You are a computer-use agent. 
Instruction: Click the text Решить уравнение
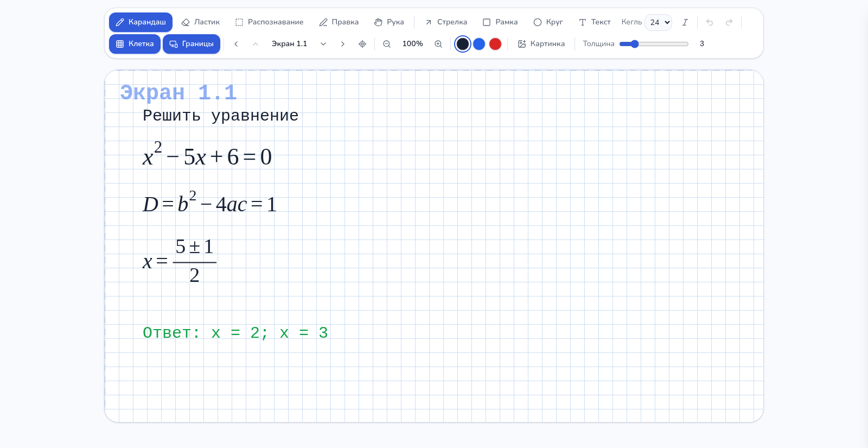(x=221, y=115)
